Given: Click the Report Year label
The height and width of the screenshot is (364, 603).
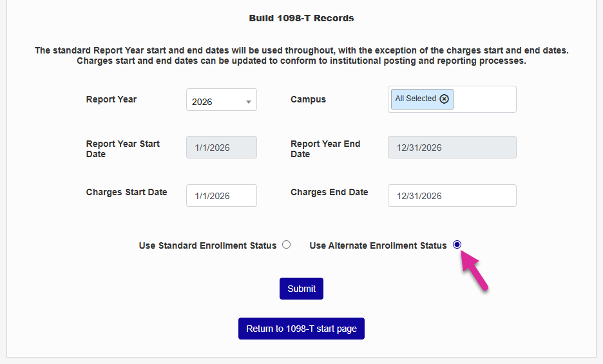Looking at the screenshot, I should click(111, 99).
